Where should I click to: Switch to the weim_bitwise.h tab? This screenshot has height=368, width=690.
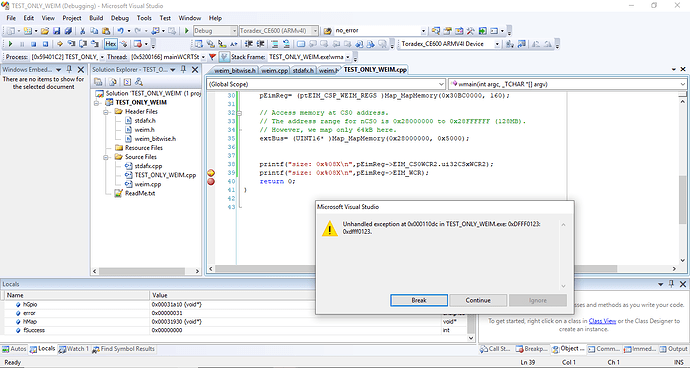[235, 70]
